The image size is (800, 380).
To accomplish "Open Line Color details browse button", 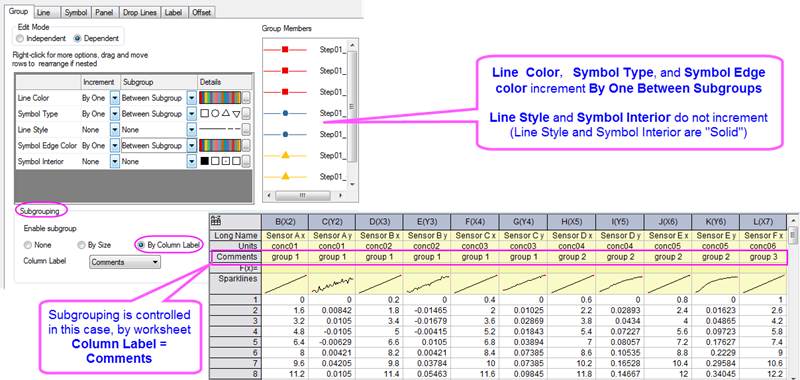I will (245, 97).
